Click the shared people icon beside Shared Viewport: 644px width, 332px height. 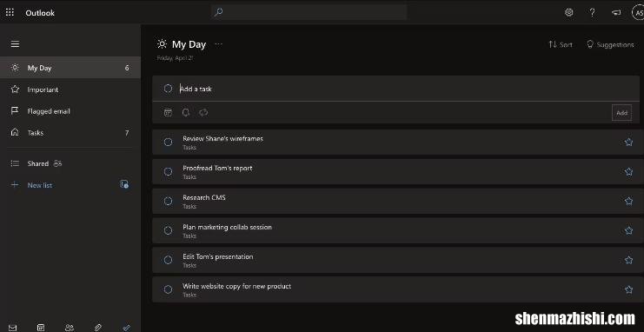click(x=57, y=163)
